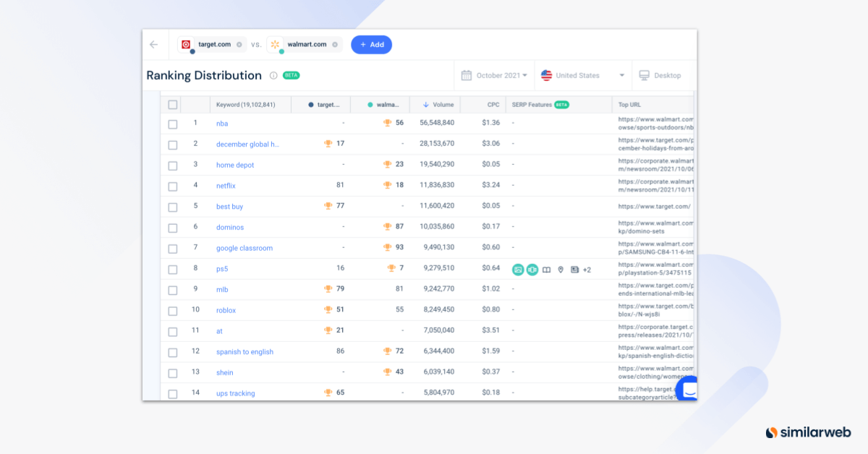
Task: Remove target.com from the comparison
Action: (x=239, y=45)
